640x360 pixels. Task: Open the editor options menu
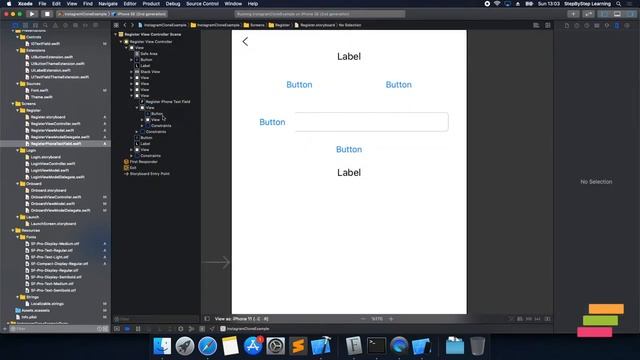click(x=536, y=25)
